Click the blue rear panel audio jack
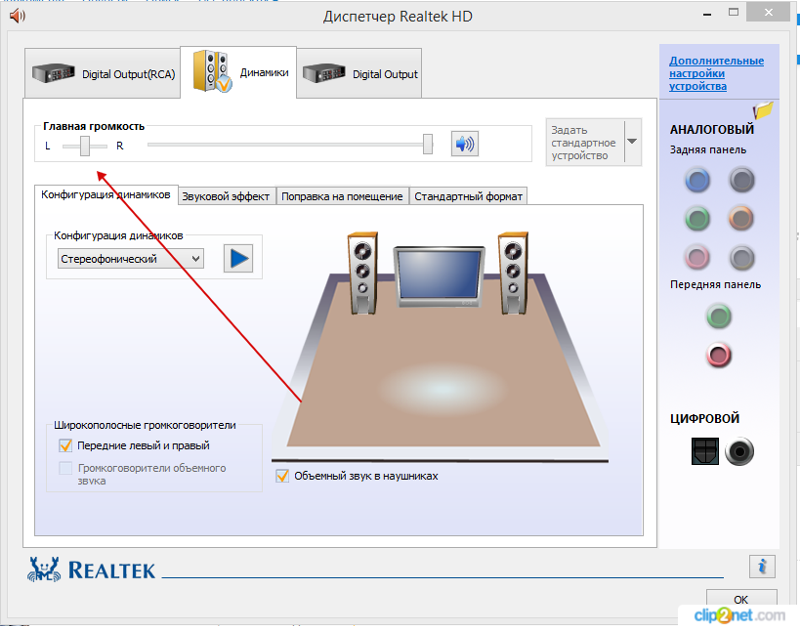The width and height of the screenshot is (800, 626). point(697,180)
